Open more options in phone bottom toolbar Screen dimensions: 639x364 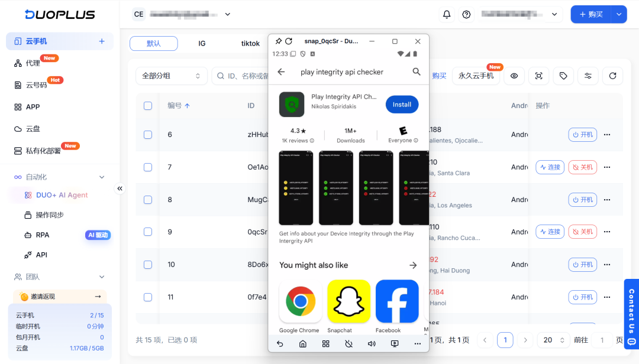(x=417, y=344)
